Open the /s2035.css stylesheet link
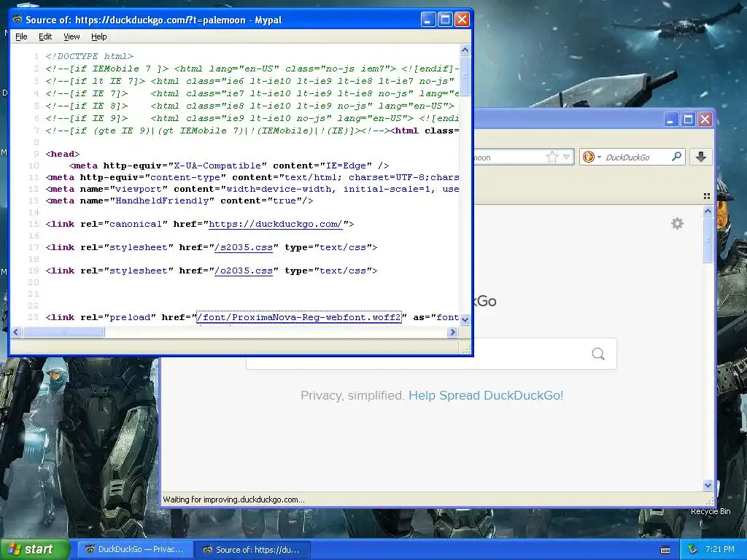The width and height of the screenshot is (747, 560). (244, 247)
